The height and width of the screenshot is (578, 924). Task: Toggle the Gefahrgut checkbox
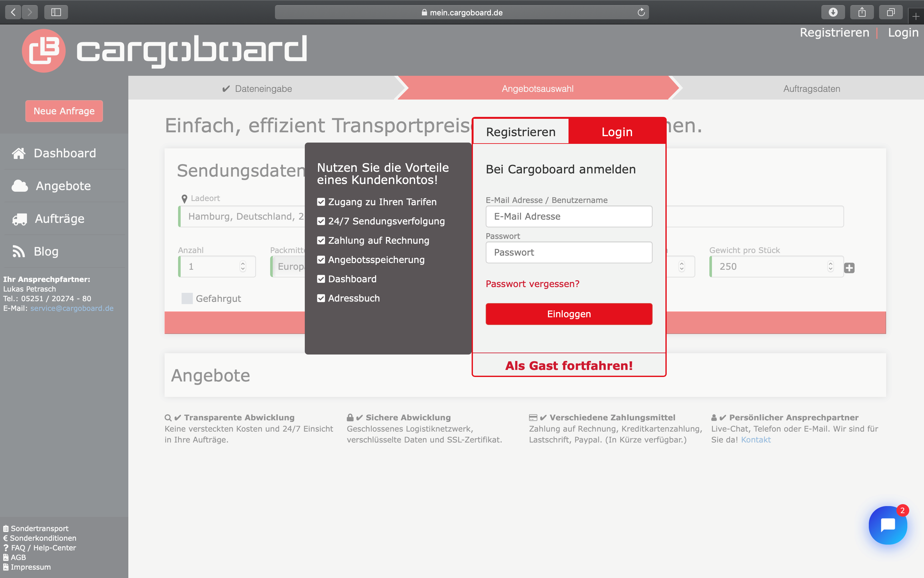click(x=187, y=299)
